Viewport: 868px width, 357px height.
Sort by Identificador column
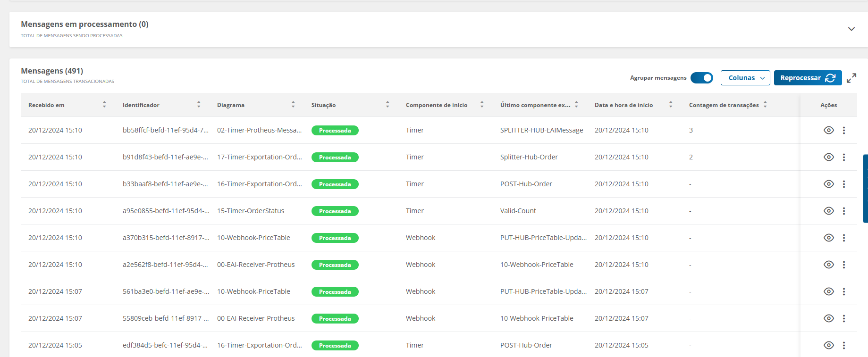pos(199,105)
